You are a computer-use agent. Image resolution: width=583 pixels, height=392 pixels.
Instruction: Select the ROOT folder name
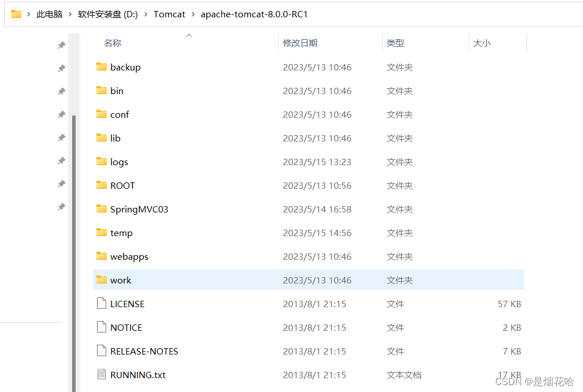[123, 185]
